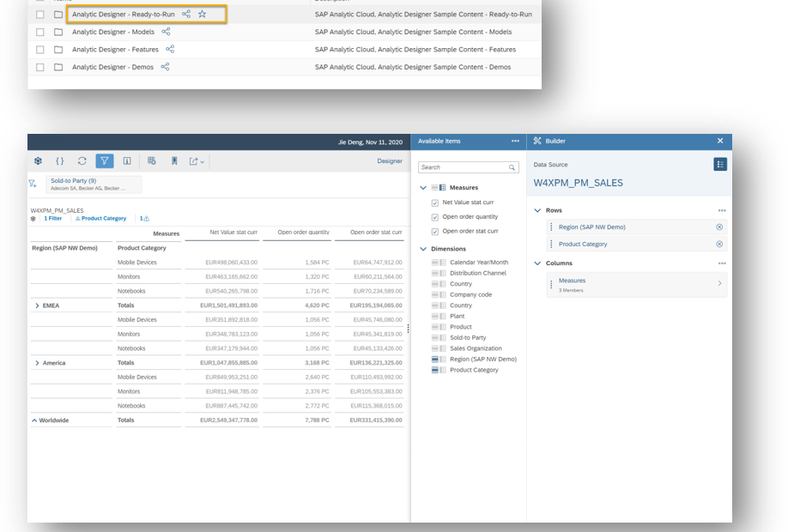Viewport: 788px width, 532px height.
Task: Select Distribution Channel in the Dimensions list
Action: tap(478, 273)
